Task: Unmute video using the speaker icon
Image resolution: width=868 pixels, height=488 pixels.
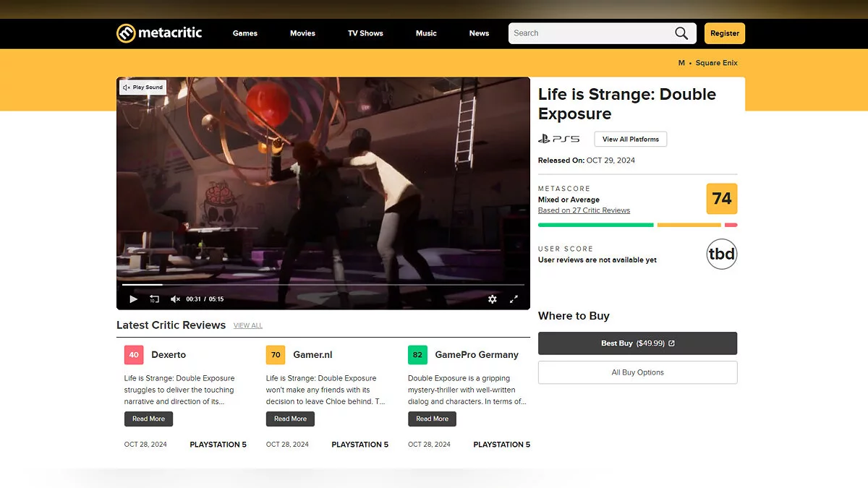Action: [175, 299]
